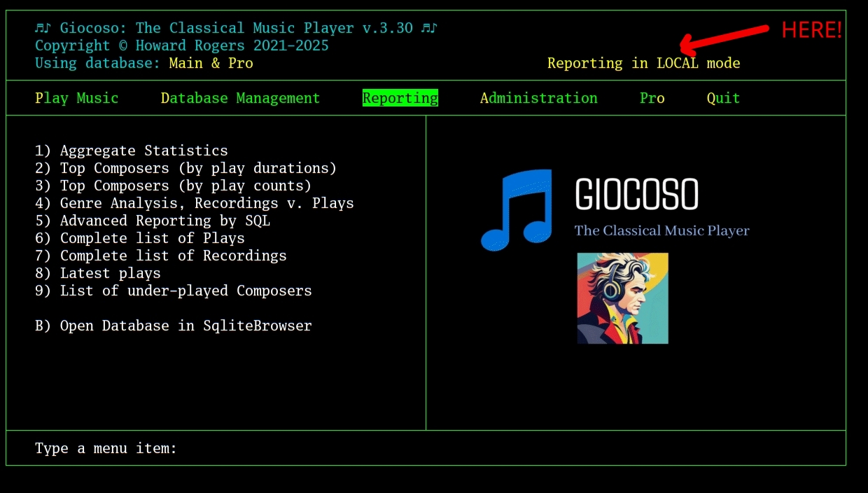Image resolution: width=868 pixels, height=493 pixels.
Task: Click the Type a menu item prompt
Action: pos(105,448)
